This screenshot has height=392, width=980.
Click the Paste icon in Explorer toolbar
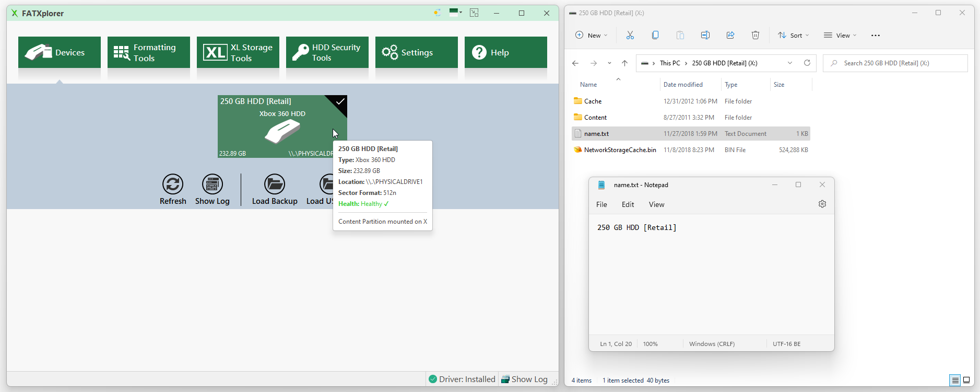tap(680, 35)
